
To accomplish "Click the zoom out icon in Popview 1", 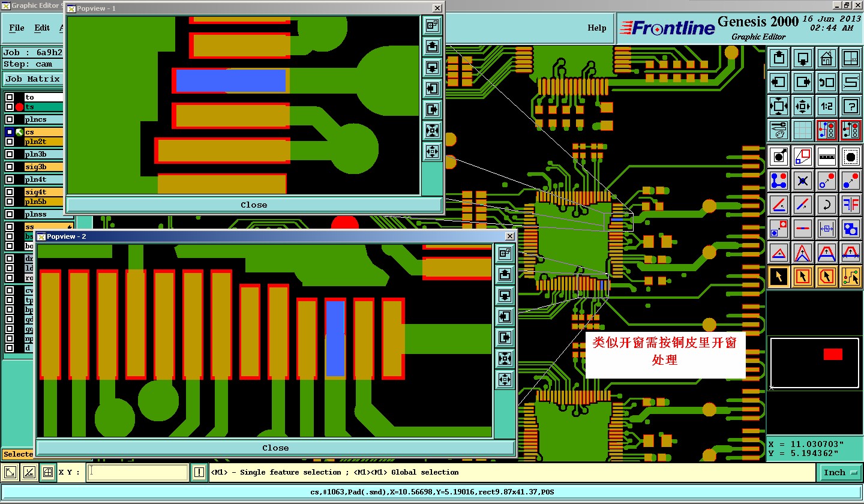I will click(x=432, y=151).
